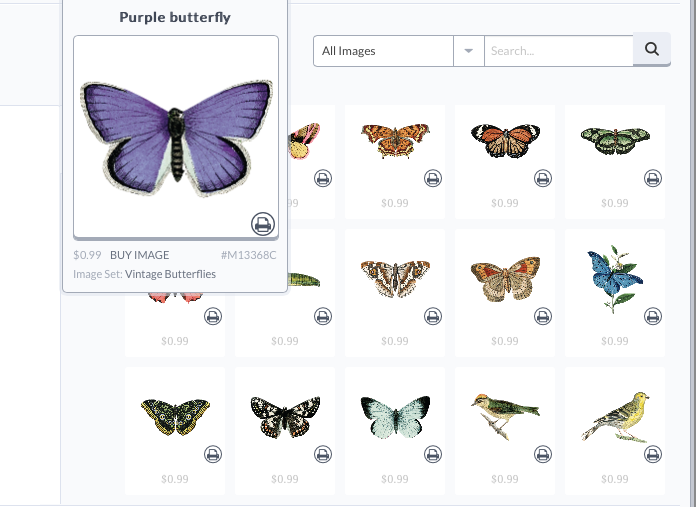696x507 pixels.
Task: Select the large purple butterfly preview image
Action: point(176,137)
